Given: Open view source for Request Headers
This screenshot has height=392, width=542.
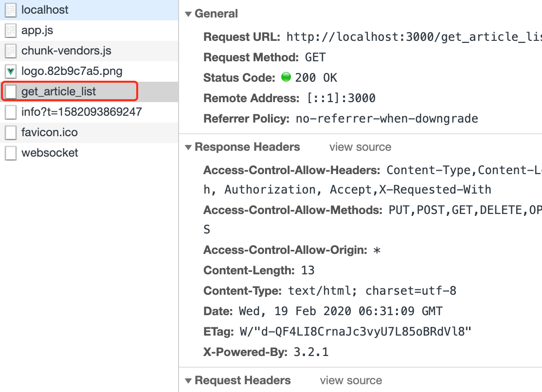Looking at the screenshot, I should (x=351, y=380).
